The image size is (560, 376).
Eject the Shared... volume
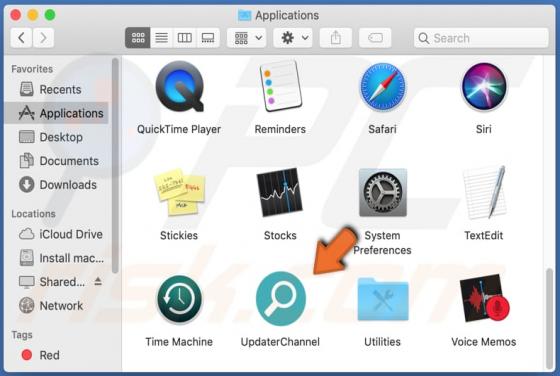[x=98, y=282]
